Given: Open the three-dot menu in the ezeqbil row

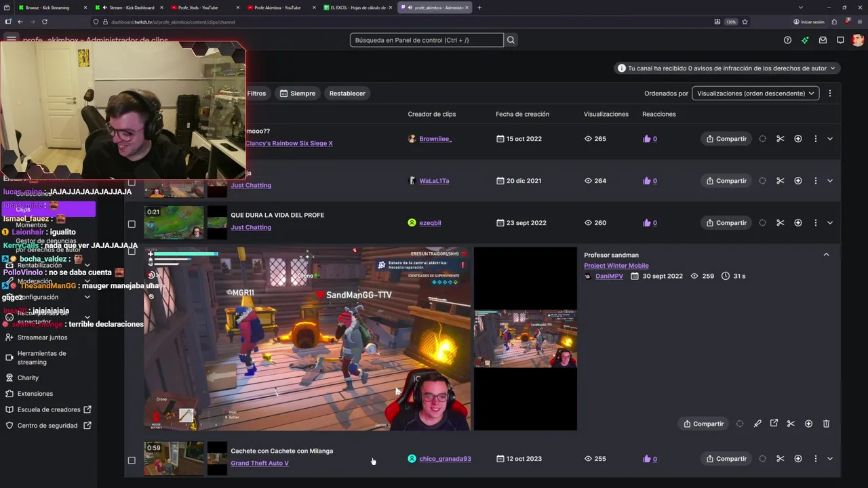Looking at the screenshot, I should (x=815, y=223).
